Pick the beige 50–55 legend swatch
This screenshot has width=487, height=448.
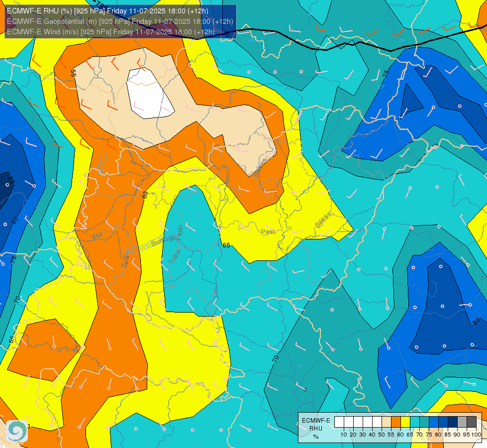coord(386,422)
